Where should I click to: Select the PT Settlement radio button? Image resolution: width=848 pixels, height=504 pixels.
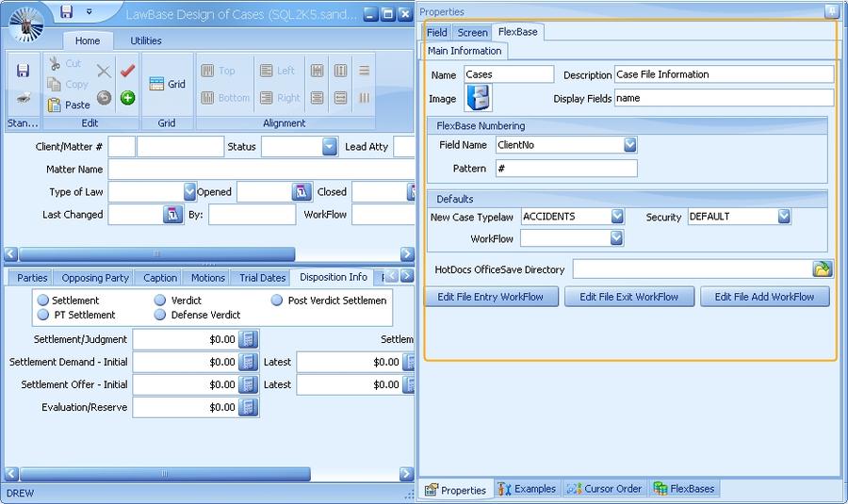pos(43,315)
